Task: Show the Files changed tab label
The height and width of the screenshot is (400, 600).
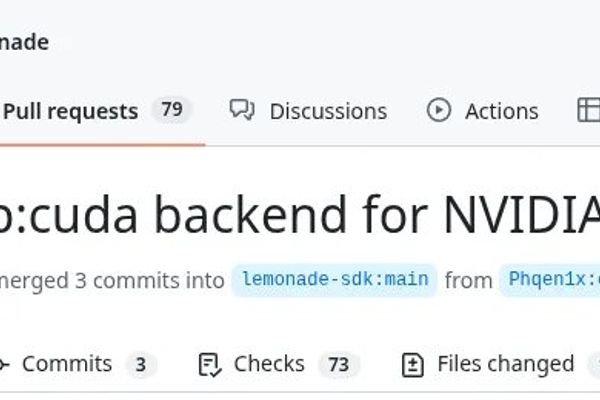Action: point(505,364)
